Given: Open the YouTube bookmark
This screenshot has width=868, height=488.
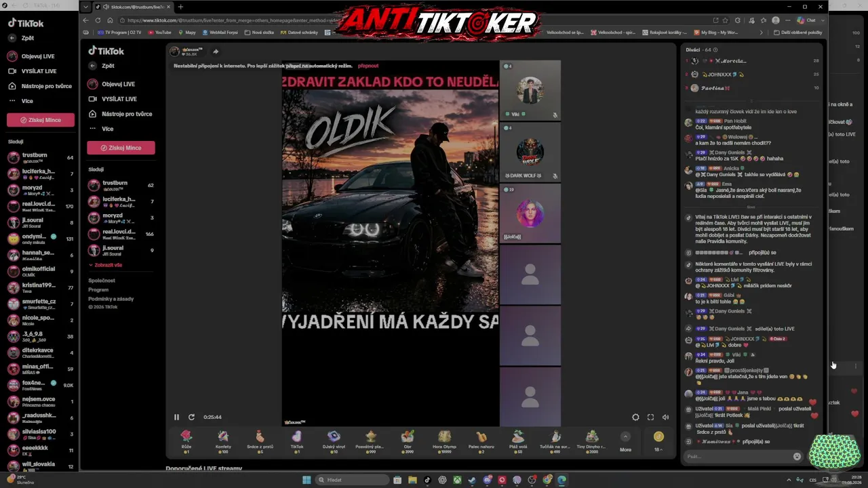Looking at the screenshot, I should [159, 32].
